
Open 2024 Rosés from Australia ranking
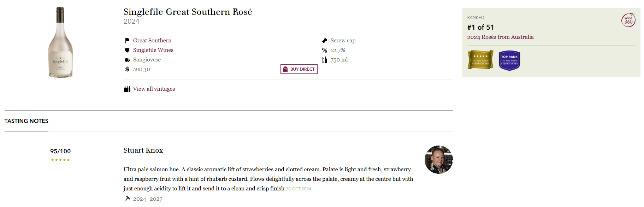(x=500, y=37)
